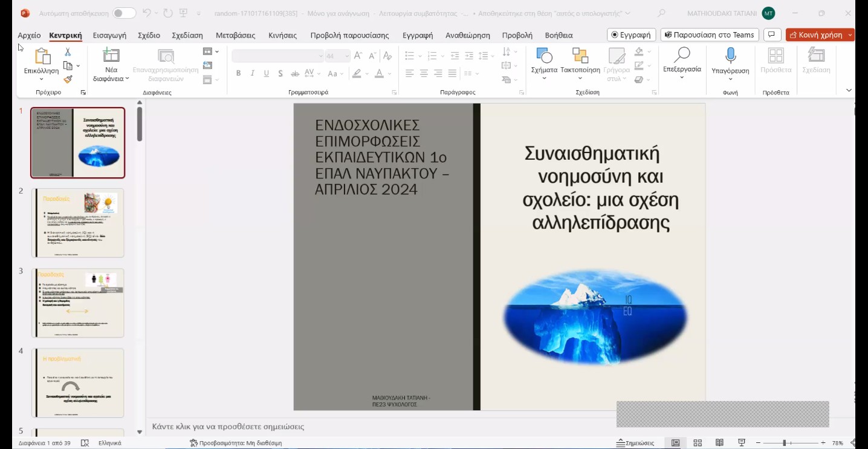Screen dimensions: 868x449
Task: Click the start slideshow icon in quick access
Action: [183, 13]
